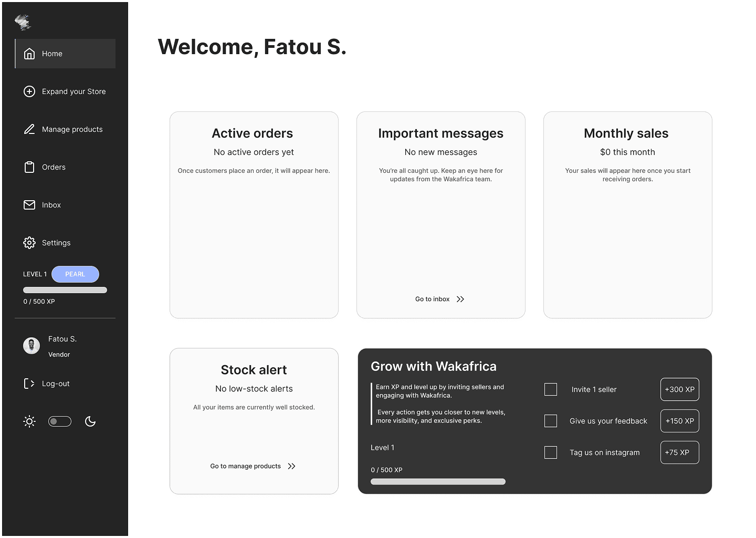
Task: Click the Grow with Wakafrica progress bar
Action: pos(438,482)
